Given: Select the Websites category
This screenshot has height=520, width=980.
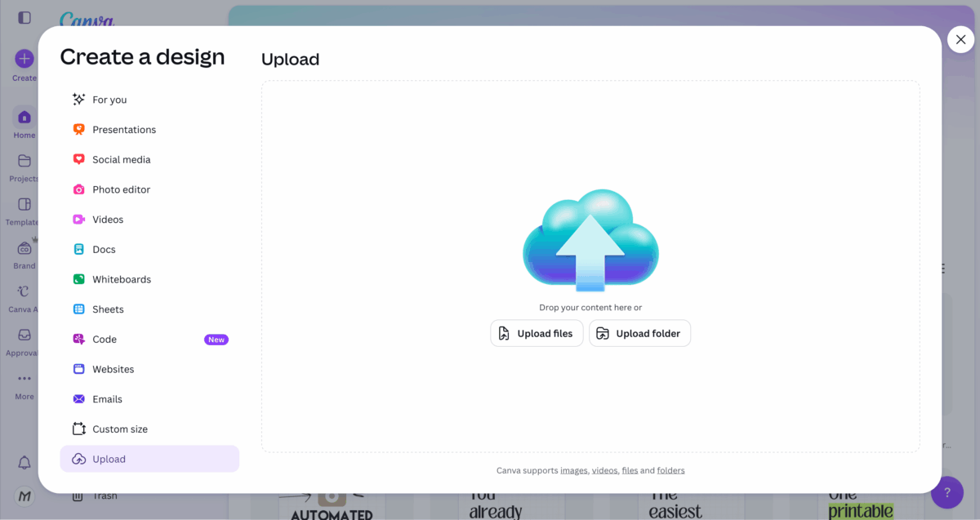Looking at the screenshot, I should (x=149, y=369).
